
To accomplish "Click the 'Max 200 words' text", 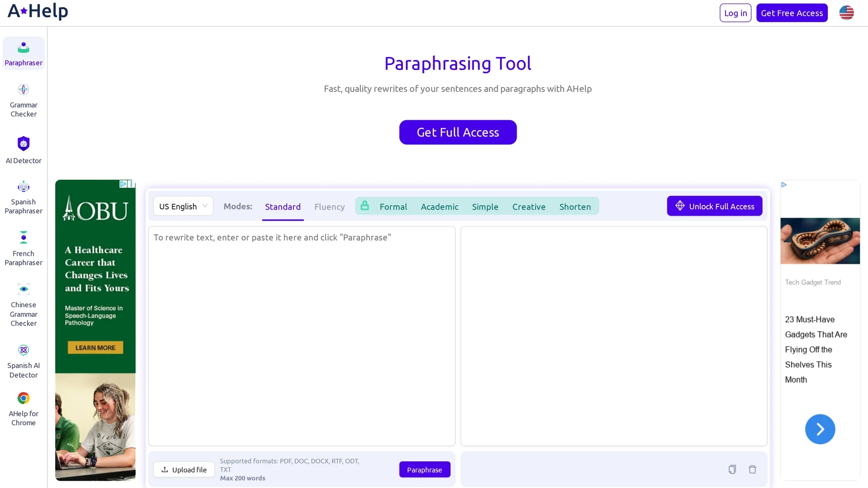I will point(242,478).
